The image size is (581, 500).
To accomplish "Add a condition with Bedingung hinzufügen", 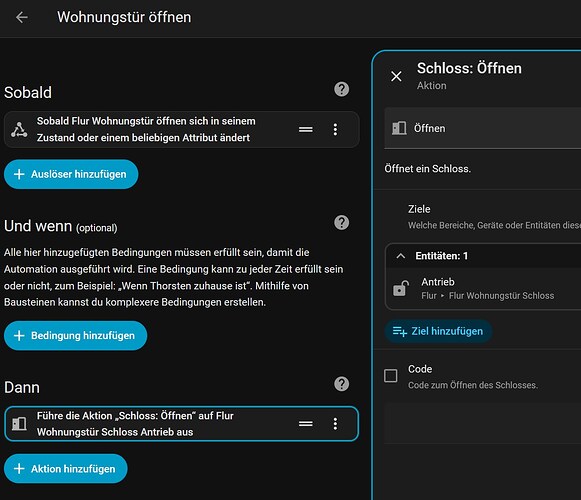I will point(76,335).
